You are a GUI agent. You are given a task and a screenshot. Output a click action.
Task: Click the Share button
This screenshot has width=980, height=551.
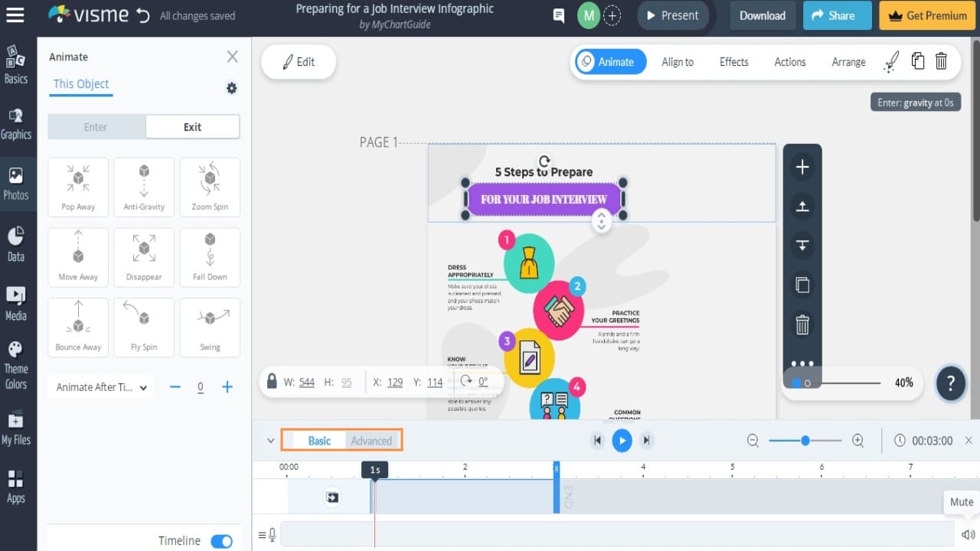[837, 15]
